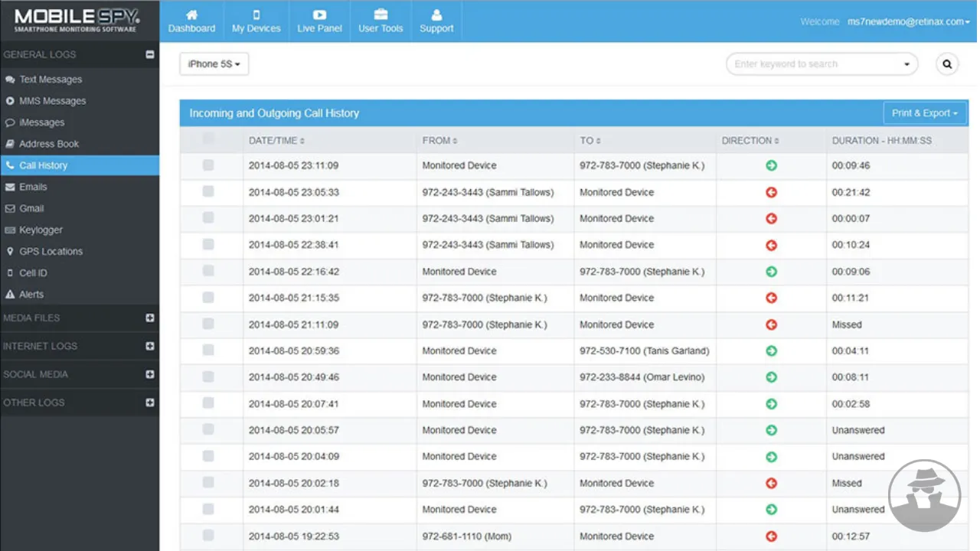The width and height of the screenshot is (980, 551).
Task: Open the Live Panel icon
Action: click(319, 15)
